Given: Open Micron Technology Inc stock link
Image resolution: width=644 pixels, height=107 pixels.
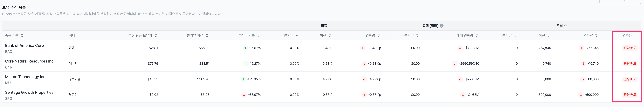Looking at the screenshot, I should (x=25, y=77).
